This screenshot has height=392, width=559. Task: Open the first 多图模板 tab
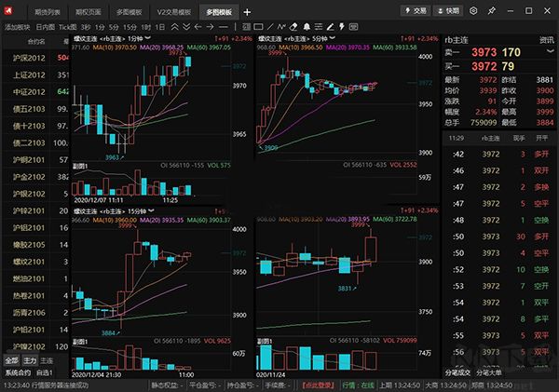click(x=130, y=12)
